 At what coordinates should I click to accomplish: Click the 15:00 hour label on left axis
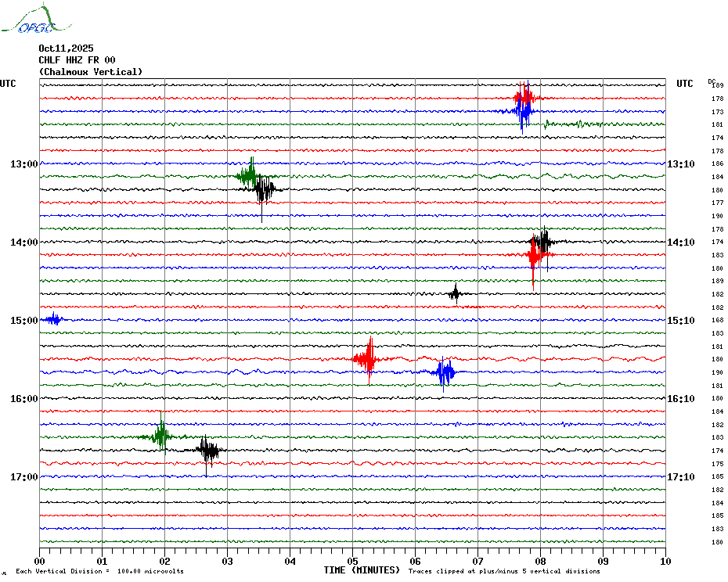(24, 321)
